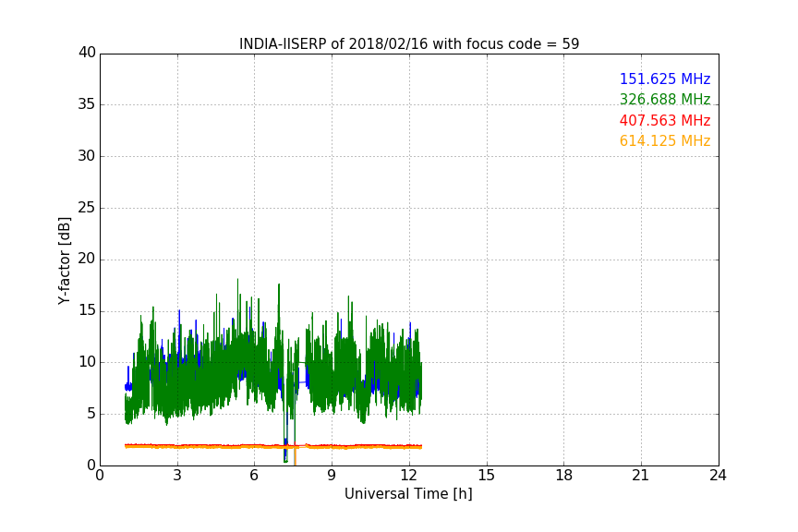Click the x-axis tick label '21'
Screen dimensions: 798x532
coord(641,476)
